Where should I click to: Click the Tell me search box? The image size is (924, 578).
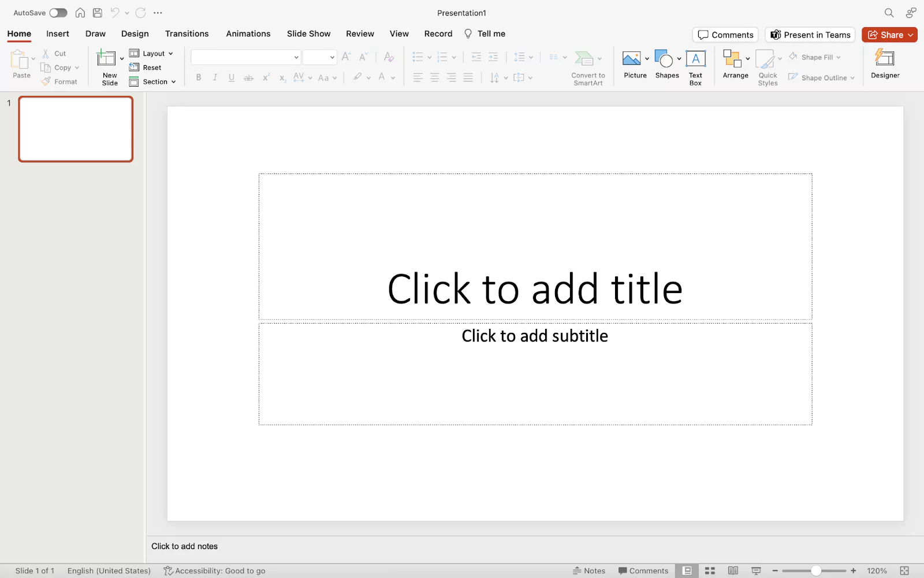[x=485, y=34]
